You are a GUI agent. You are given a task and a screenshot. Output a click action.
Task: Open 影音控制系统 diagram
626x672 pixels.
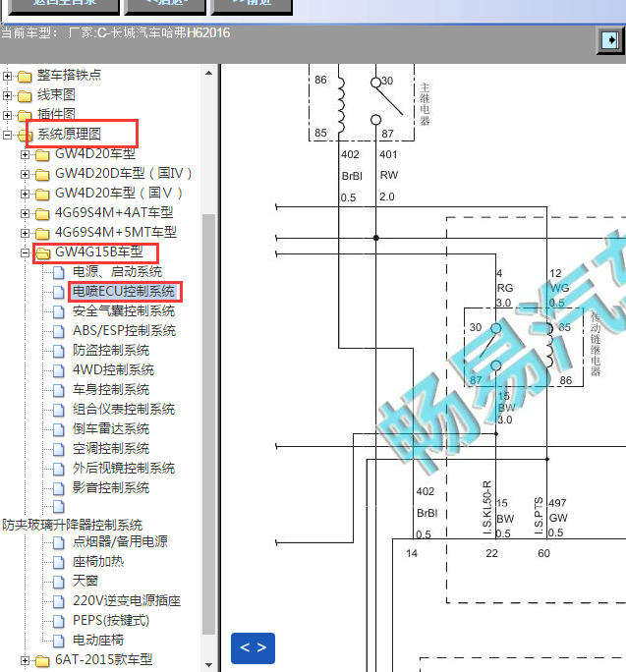click(111, 487)
